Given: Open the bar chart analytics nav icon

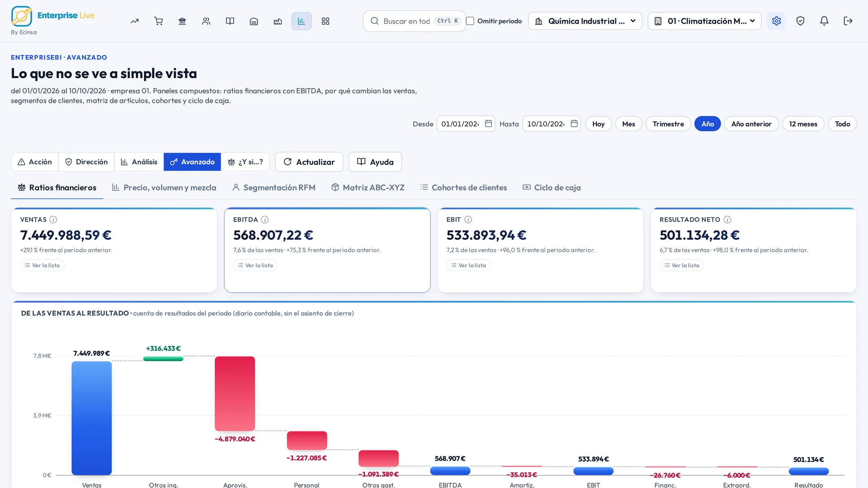Looking at the screenshot, I should [302, 21].
